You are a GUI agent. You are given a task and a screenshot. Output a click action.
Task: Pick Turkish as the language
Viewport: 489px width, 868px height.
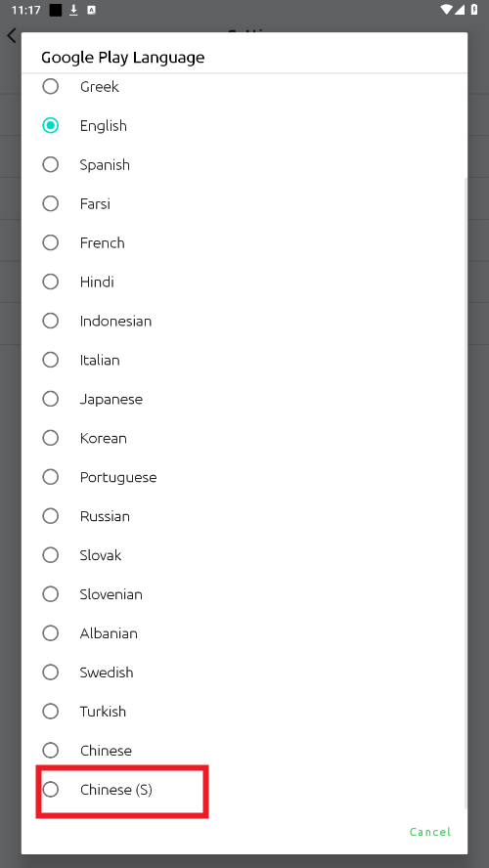tap(51, 711)
